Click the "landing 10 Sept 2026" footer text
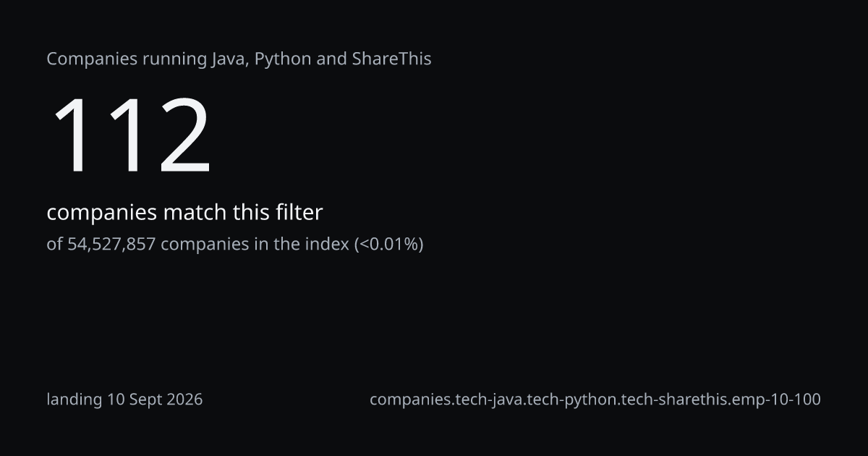The image size is (868, 456). (125, 399)
